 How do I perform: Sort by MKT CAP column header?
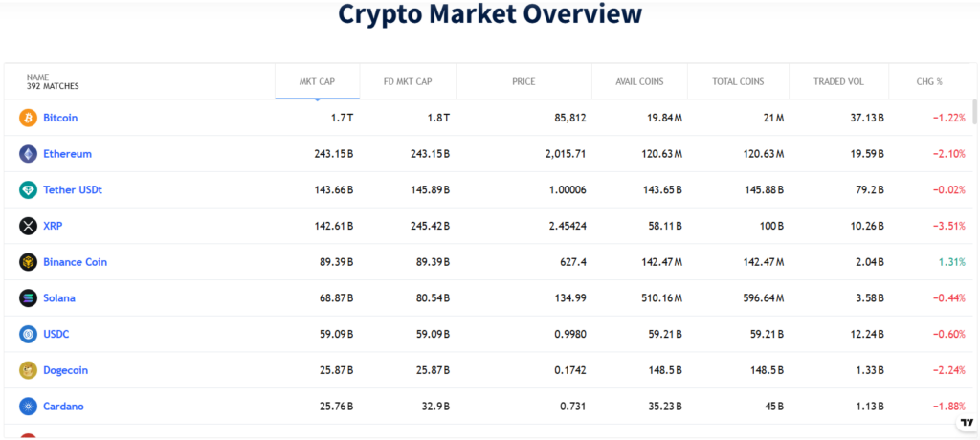317,81
